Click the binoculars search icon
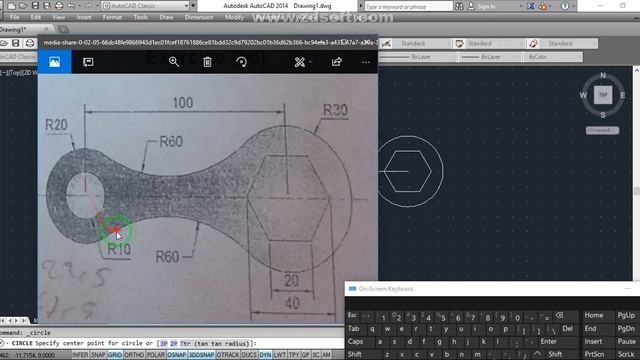 pos(459,7)
